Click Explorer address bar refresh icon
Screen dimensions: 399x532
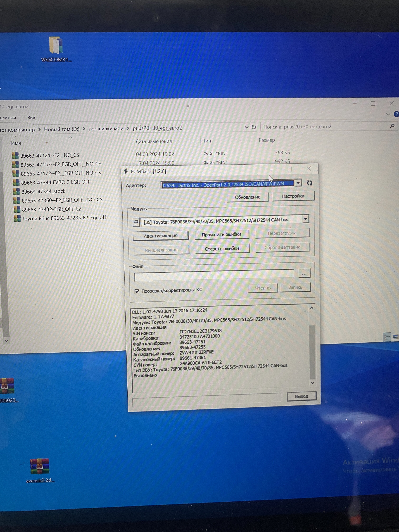[x=254, y=127]
